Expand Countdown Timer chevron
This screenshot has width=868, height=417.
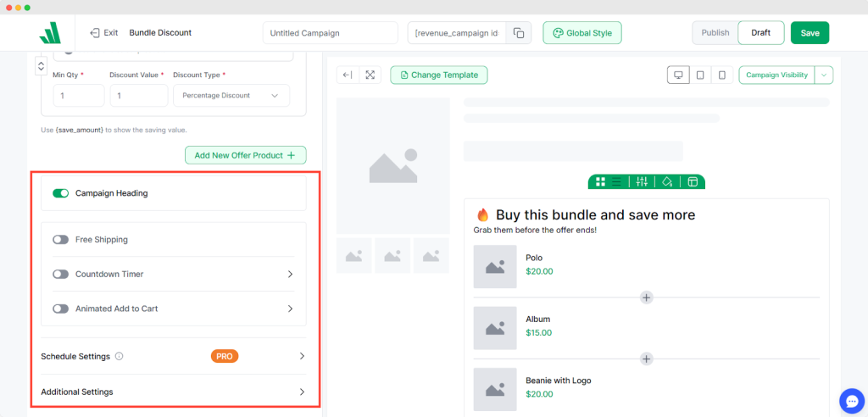[290, 274]
